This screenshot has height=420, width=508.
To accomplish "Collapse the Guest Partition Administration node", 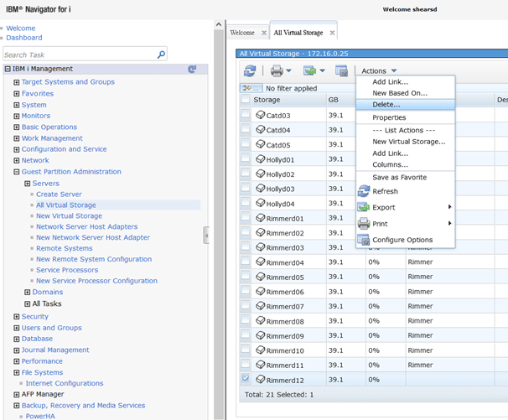I will pyautogui.click(x=16, y=172).
